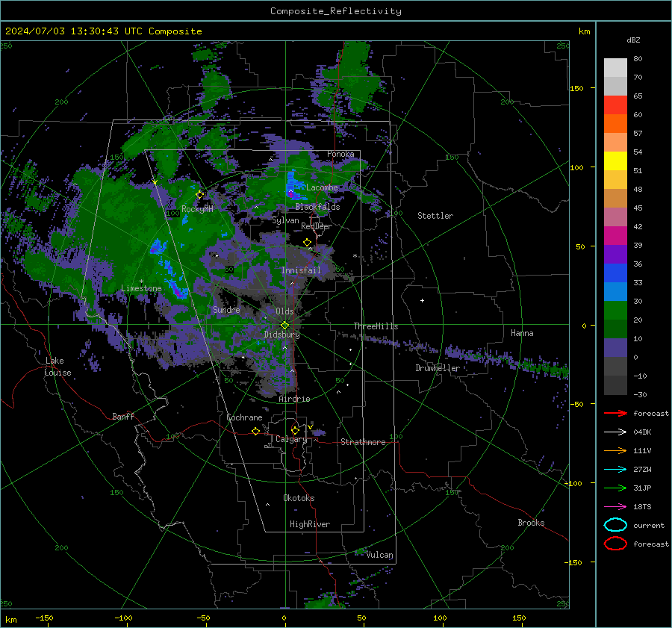Click the Strathmore city label
This screenshot has height=628, width=672.
[x=363, y=442]
